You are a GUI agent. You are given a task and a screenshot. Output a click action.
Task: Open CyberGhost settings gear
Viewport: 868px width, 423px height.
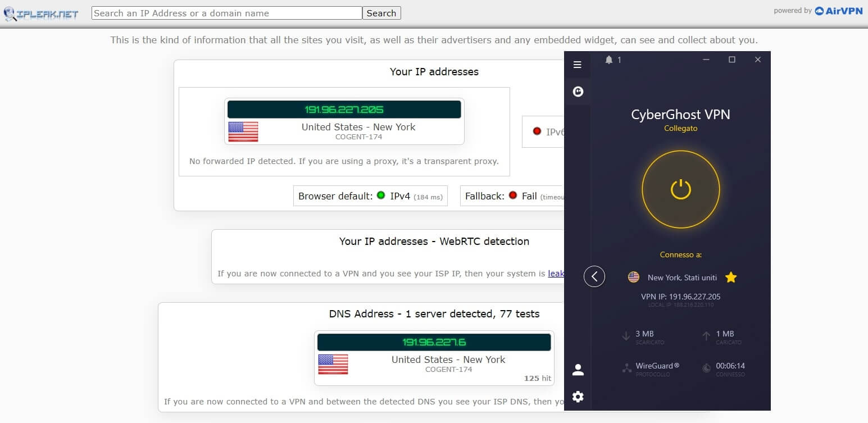point(578,397)
